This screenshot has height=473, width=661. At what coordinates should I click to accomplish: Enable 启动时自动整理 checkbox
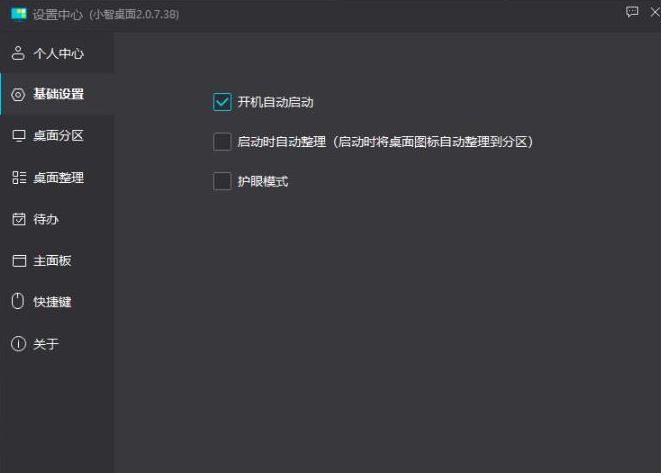[222, 142]
